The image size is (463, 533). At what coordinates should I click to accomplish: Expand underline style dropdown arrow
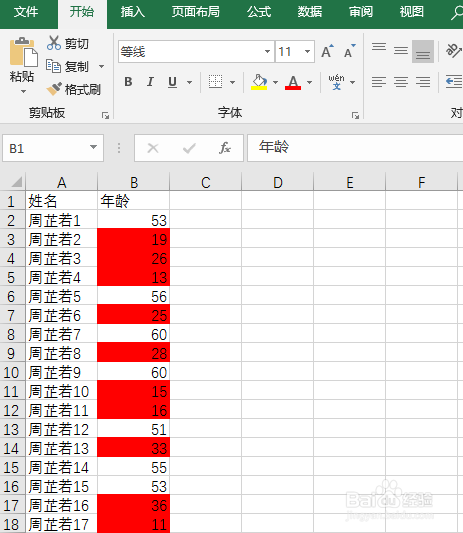pyautogui.click(x=190, y=83)
